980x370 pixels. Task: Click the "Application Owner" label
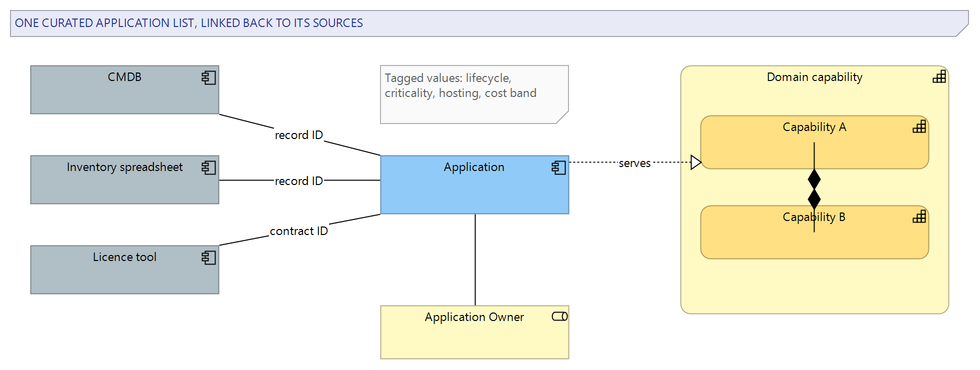[474, 317]
